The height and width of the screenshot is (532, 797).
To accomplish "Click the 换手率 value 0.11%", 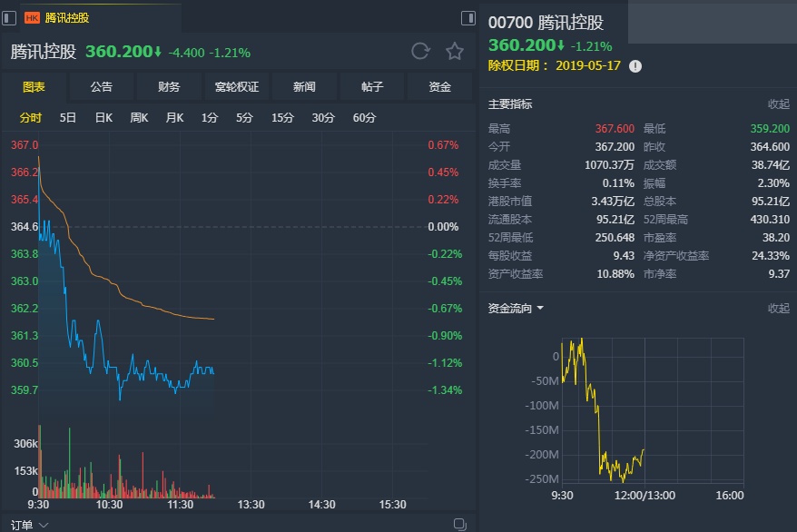I will 618,183.
